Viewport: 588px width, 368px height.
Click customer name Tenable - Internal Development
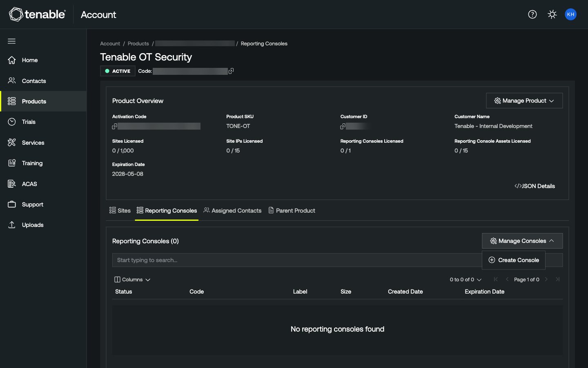pos(493,126)
